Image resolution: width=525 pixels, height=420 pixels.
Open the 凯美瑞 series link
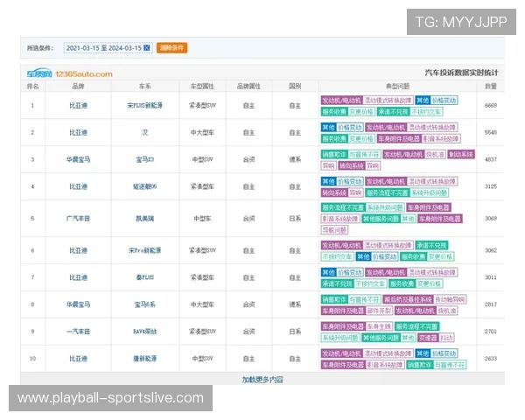pos(145,219)
